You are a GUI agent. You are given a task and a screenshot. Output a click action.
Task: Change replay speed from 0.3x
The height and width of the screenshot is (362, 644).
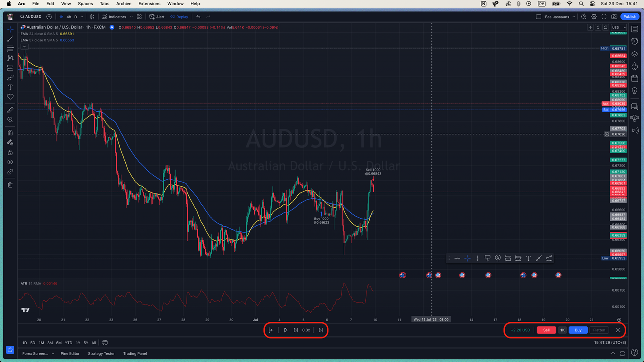(x=306, y=330)
